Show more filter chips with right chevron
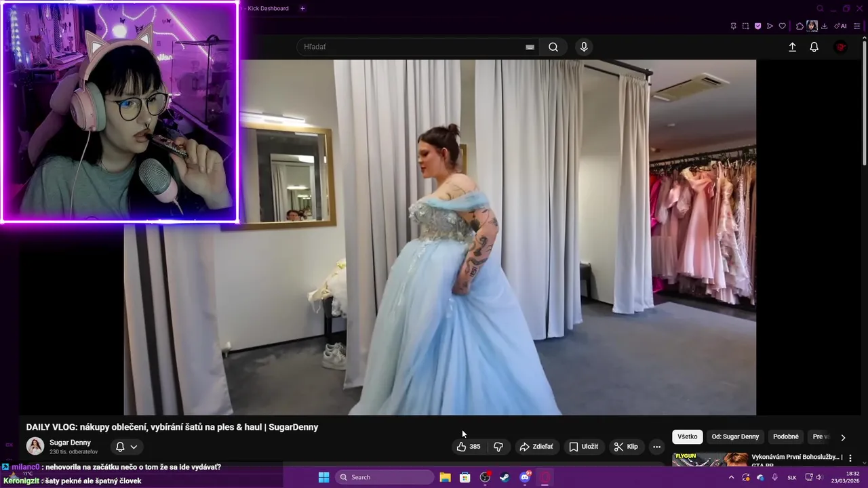 [843, 437]
